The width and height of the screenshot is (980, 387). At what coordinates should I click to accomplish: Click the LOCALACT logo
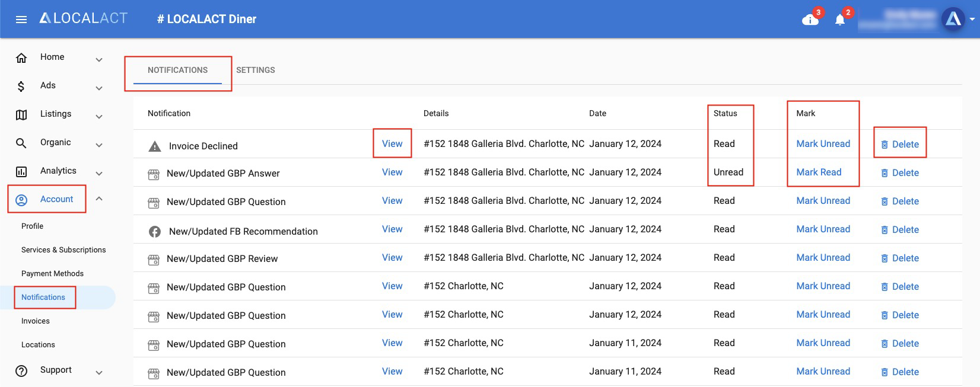tap(83, 18)
